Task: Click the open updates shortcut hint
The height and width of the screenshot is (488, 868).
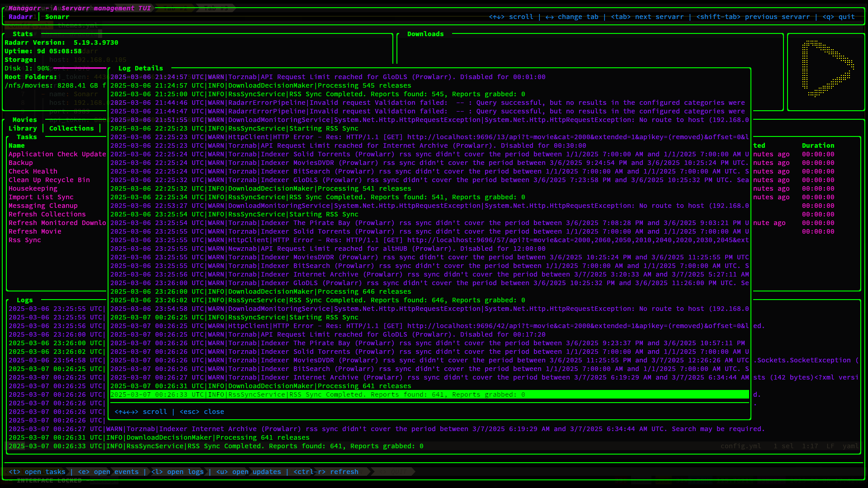Action: point(249,472)
